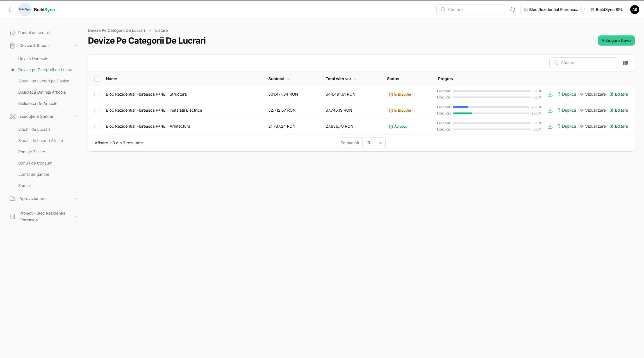This screenshot has height=358, width=644.
Task: Click the Executat progress bar for Instalatii Electrice
Action: click(491, 113)
